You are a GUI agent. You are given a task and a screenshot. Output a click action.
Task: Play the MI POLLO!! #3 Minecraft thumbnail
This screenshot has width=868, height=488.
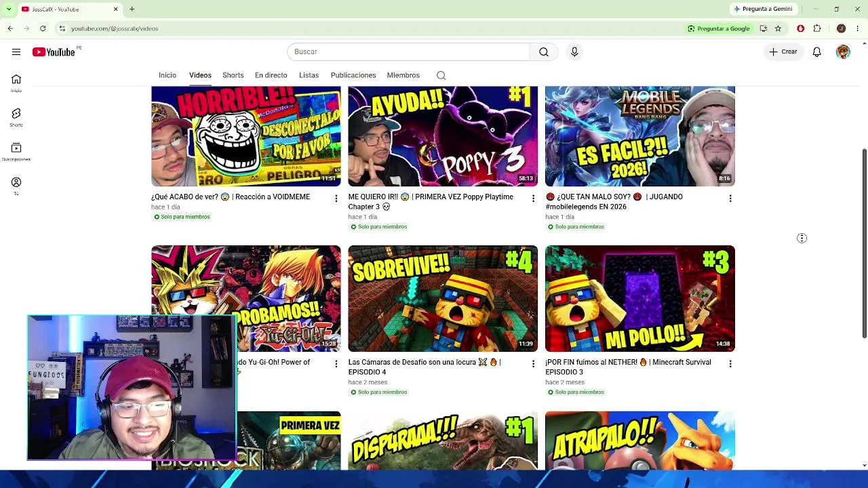pyautogui.click(x=640, y=298)
